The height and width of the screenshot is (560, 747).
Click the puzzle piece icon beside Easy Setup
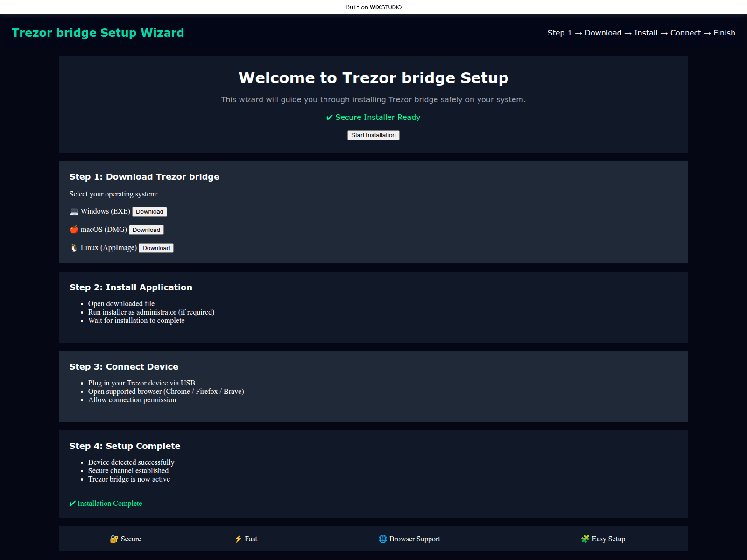(x=585, y=539)
